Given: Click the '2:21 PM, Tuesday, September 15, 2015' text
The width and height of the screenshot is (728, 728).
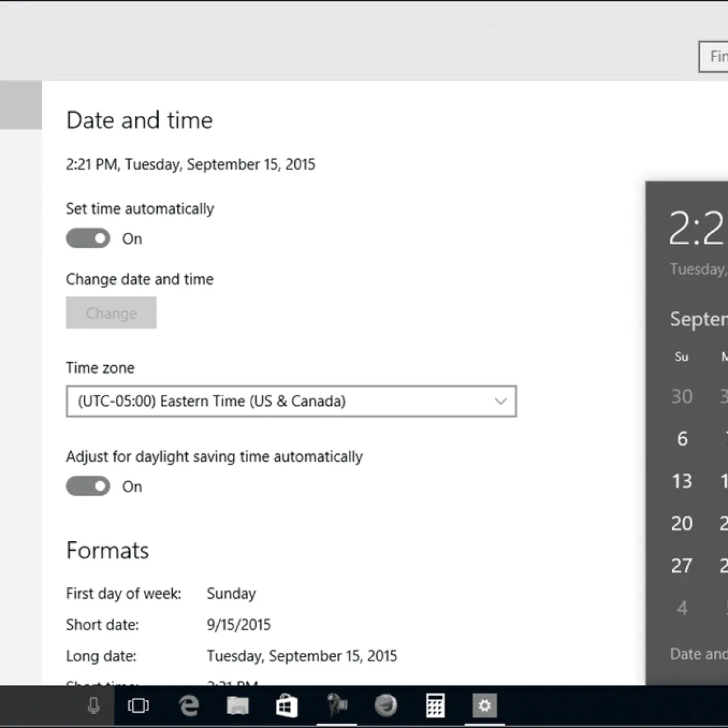Looking at the screenshot, I should point(190,164).
